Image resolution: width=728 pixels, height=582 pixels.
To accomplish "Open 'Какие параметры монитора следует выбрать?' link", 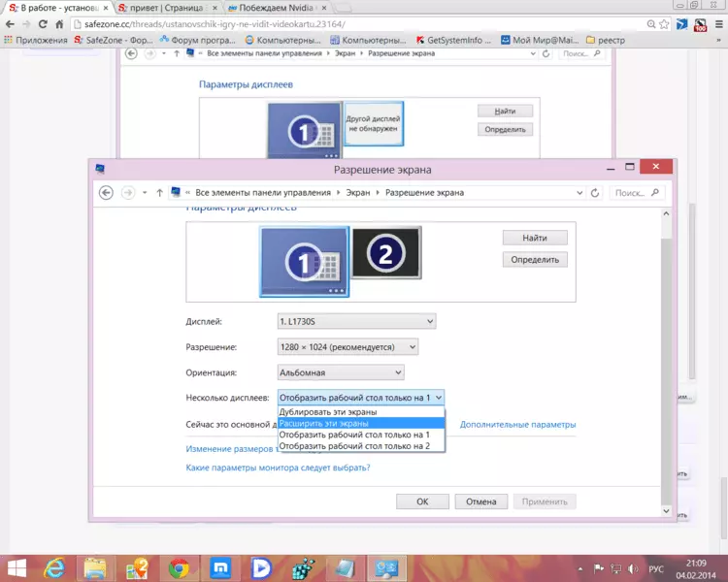I will coord(278,468).
